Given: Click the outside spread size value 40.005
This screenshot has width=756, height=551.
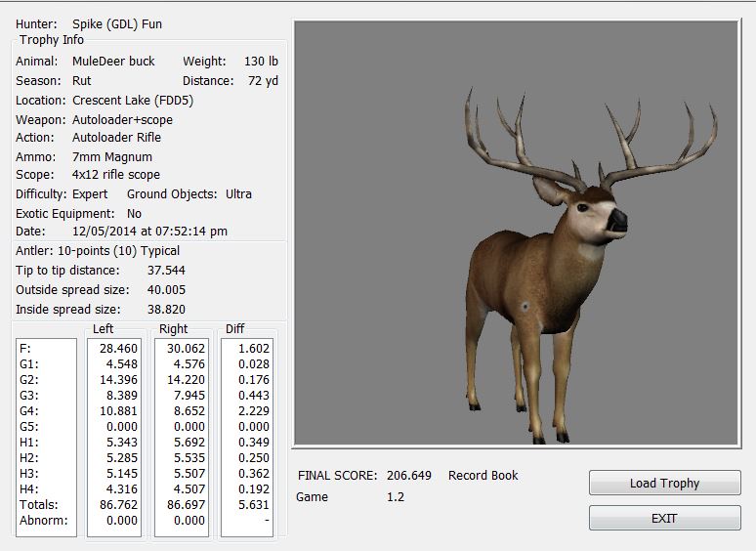Looking at the screenshot, I should click(166, 290).
